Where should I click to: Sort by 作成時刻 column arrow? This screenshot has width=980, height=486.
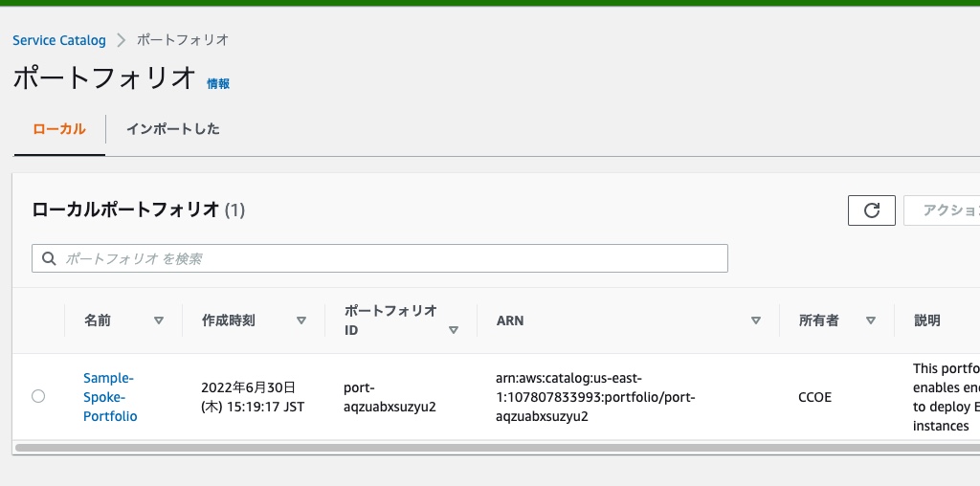tap(301, 321)
